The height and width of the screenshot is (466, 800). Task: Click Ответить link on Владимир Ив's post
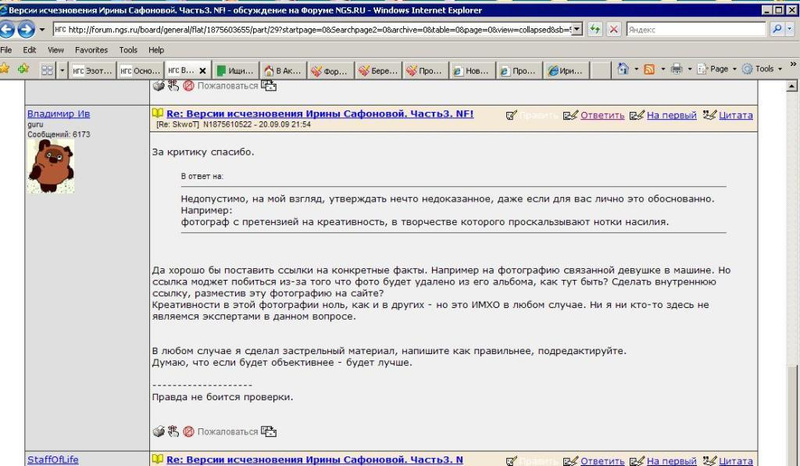click(x=601, y=115)
